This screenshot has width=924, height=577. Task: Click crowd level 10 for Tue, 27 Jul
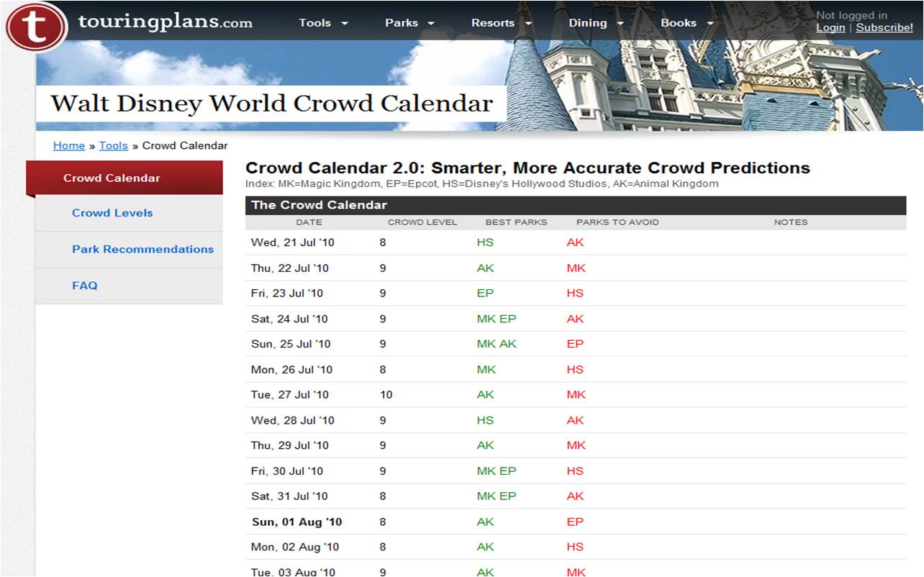click(x=386, y=395)
